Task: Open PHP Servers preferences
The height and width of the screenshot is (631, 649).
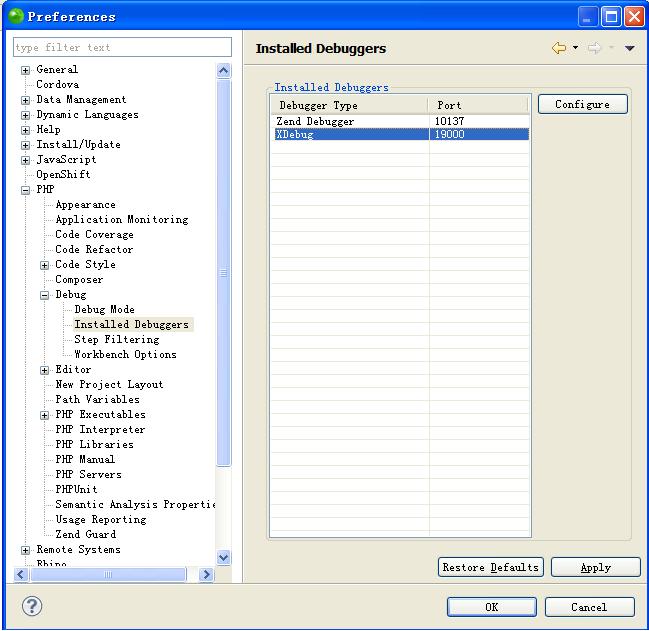Action: 88,474
